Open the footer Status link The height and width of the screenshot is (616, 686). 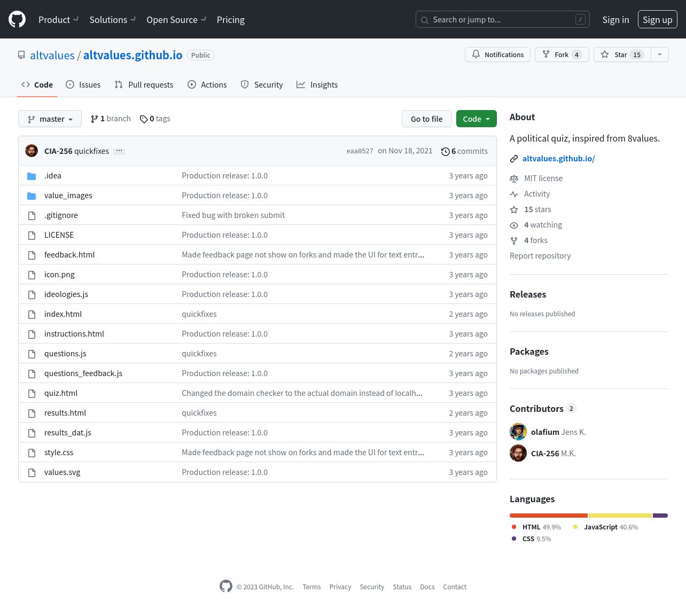402,587
